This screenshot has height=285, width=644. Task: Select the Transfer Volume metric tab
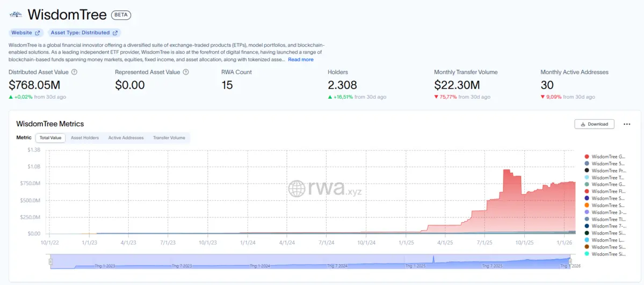click(169, 138)
